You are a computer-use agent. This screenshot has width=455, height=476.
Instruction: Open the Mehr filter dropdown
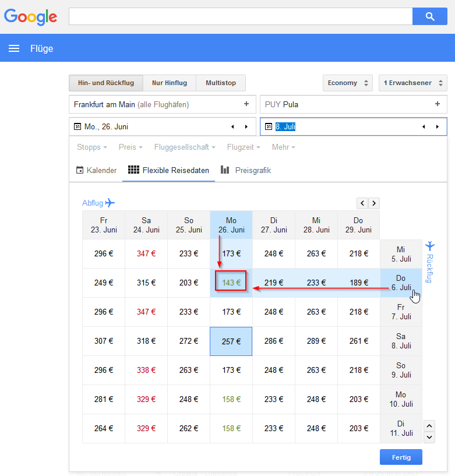284,147
